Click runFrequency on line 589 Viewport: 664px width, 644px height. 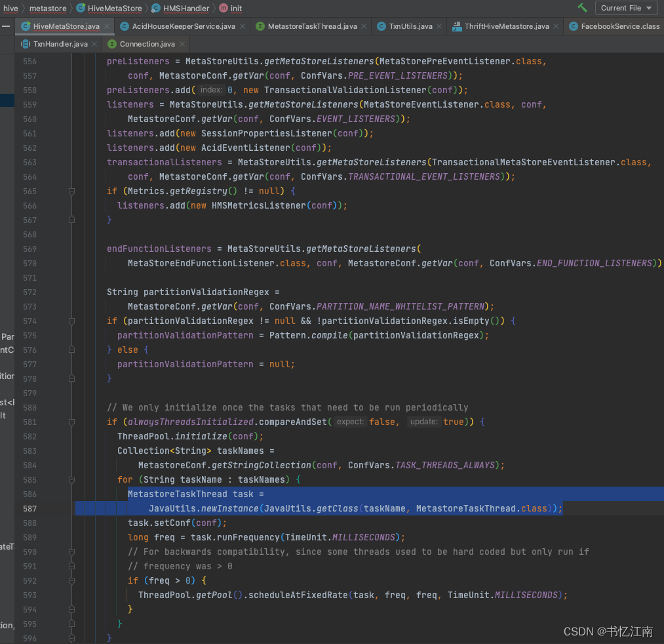[248, 538]
